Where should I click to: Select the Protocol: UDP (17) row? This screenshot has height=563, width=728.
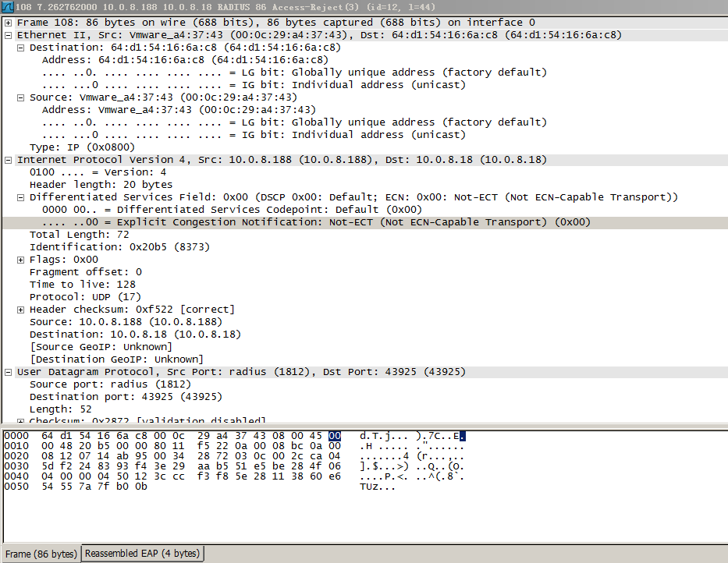(78, 296)
